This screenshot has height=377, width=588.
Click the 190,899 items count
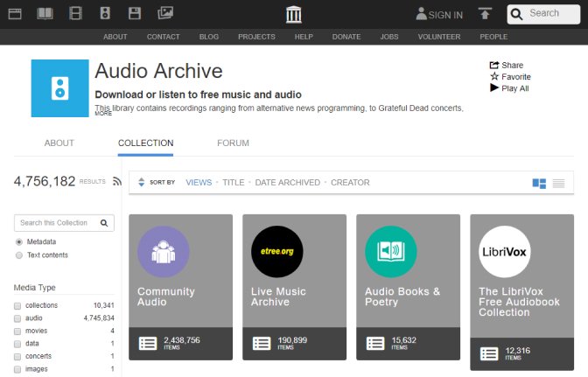tap(292, 342)
